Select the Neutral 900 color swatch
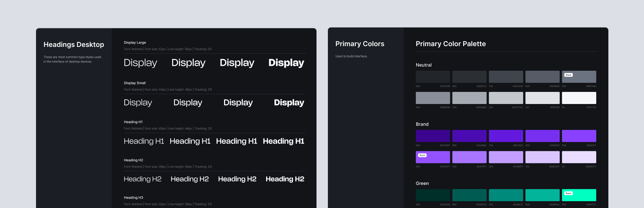This screenshot has height=208, width=644. 433,77
